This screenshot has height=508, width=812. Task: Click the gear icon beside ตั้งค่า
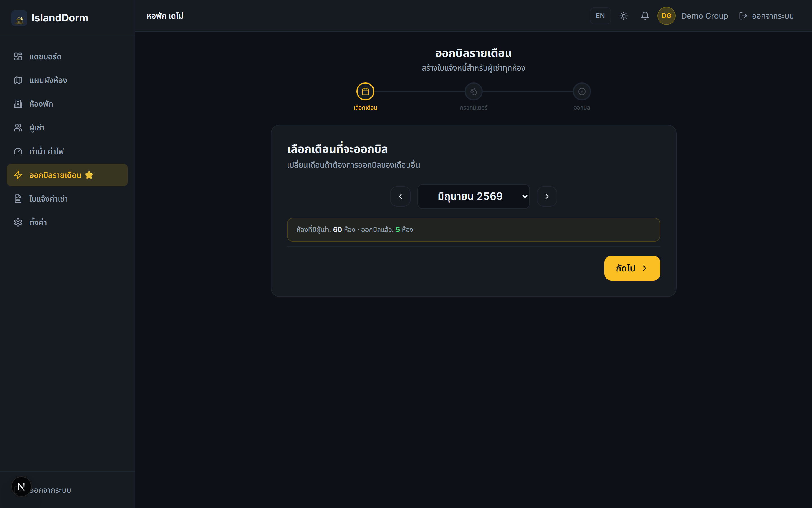[x=18, y=222]
